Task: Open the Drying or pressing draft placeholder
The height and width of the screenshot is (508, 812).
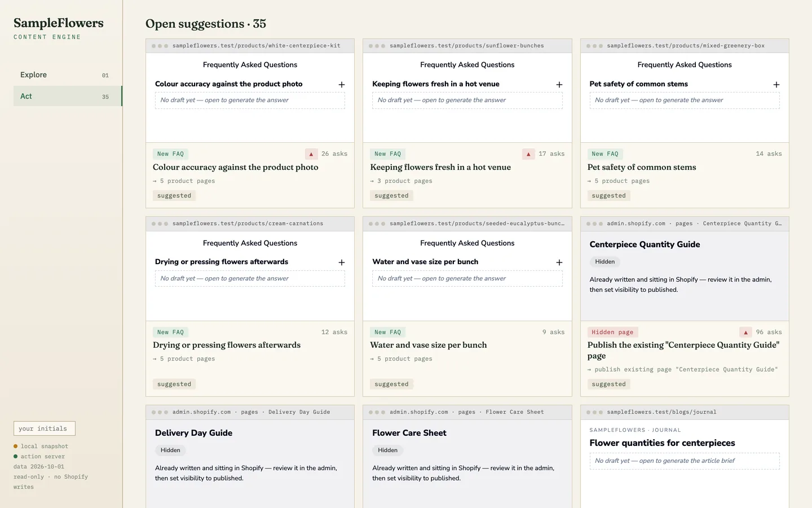Action: (250, 279)
